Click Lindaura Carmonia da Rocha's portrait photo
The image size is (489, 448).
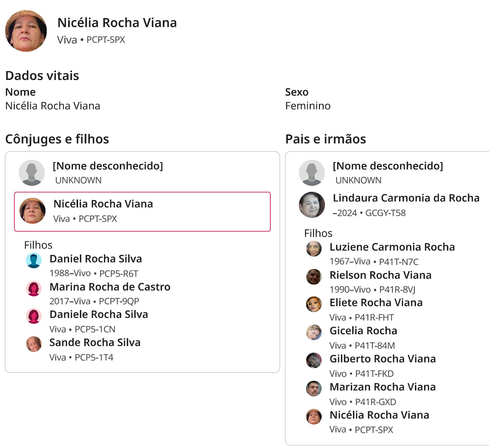point(312,205)
